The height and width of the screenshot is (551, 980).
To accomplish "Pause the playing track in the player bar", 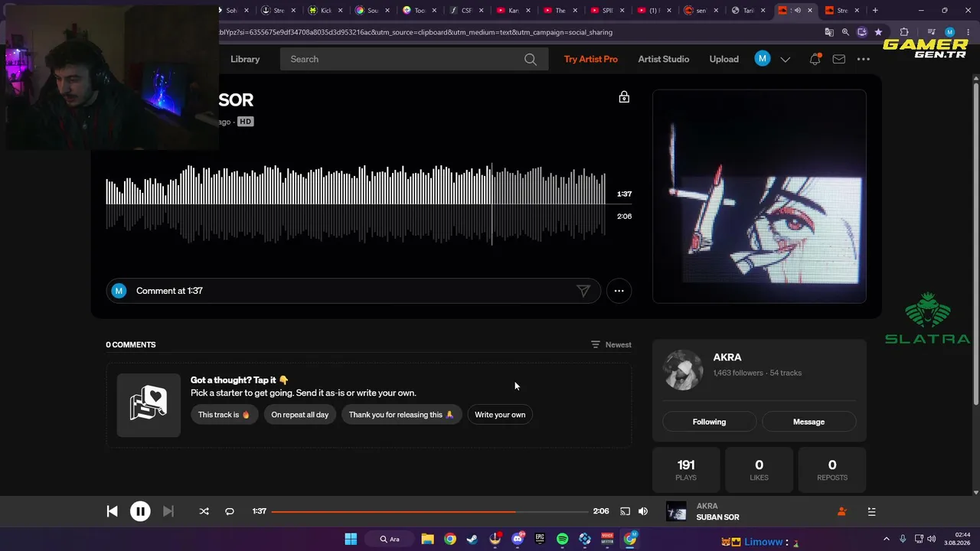I will (140, 511).
